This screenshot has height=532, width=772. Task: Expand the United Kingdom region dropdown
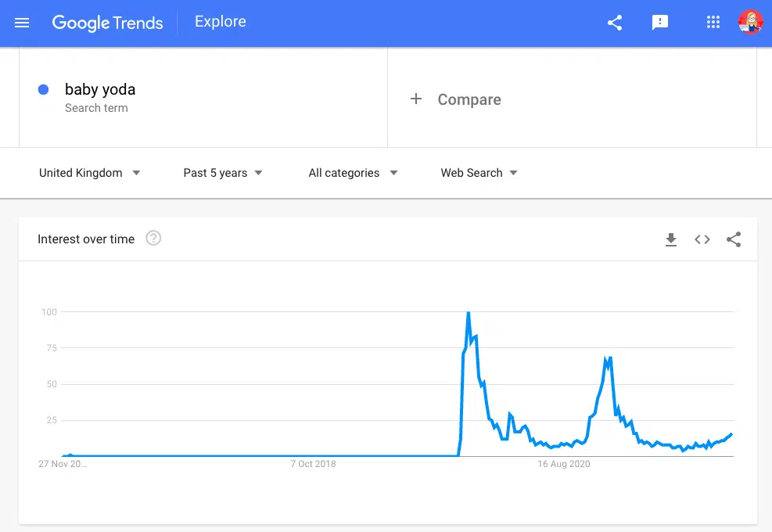tap(90, 173)
